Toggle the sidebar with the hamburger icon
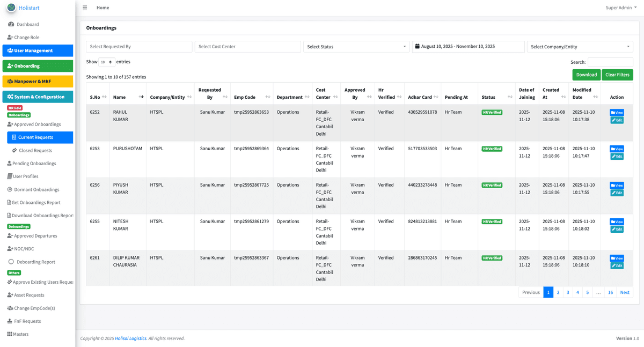 click(x=85, y=8)
